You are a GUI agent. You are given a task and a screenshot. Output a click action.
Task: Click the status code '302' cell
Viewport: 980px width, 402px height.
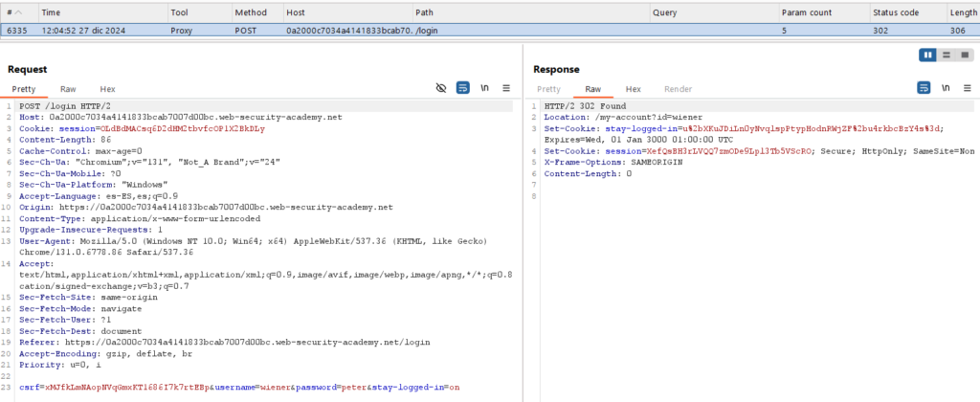(x=880, y=30)
